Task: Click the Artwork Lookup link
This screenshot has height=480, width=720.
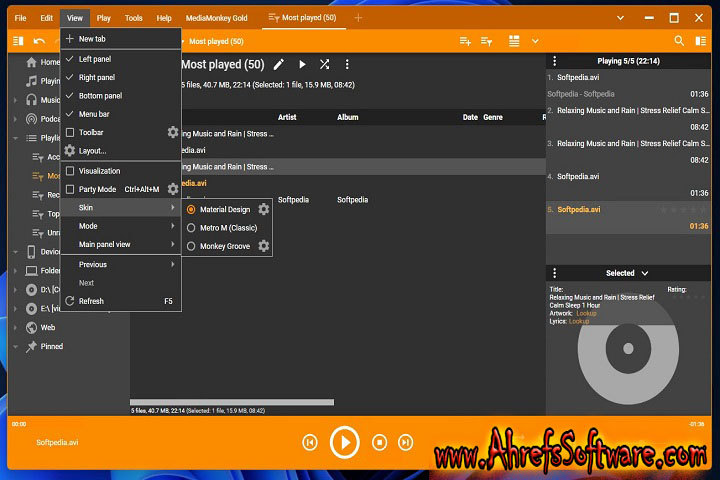Action: click(x=588, y=313)
